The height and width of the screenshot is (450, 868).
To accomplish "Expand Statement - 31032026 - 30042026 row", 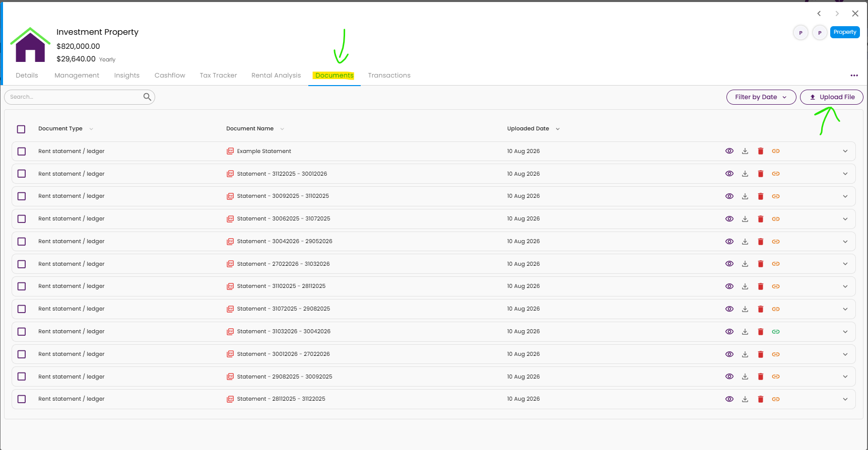I will 845,332.
